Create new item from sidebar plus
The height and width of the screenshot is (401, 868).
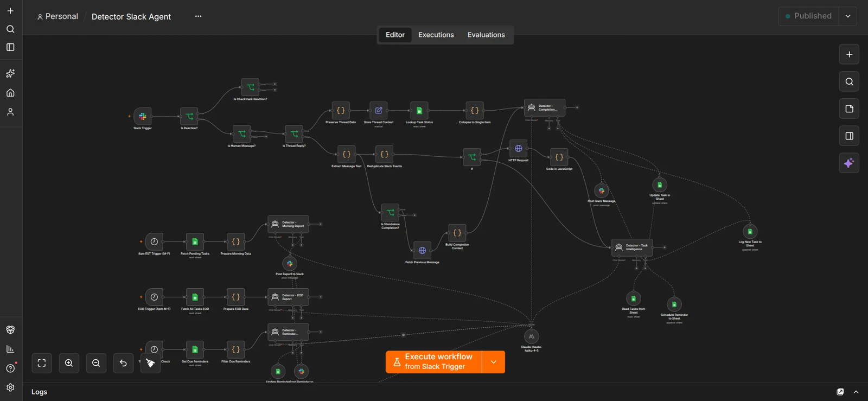(x=10, y=11)
